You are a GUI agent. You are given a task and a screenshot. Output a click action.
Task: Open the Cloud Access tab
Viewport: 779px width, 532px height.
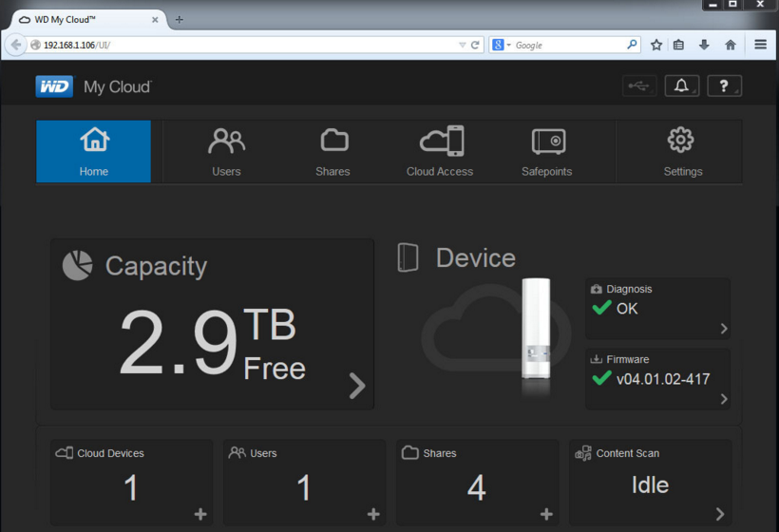(440, 152)
